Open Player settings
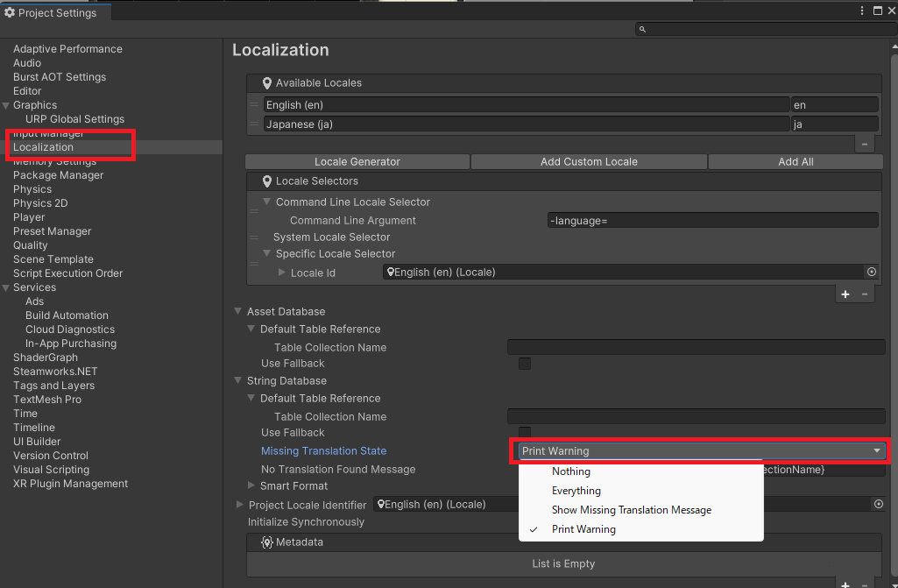 [x=29, y=217]
